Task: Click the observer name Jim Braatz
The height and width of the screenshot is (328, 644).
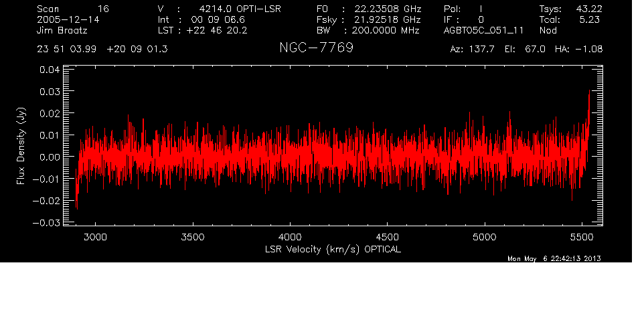Action: click(x=62, y=30)
